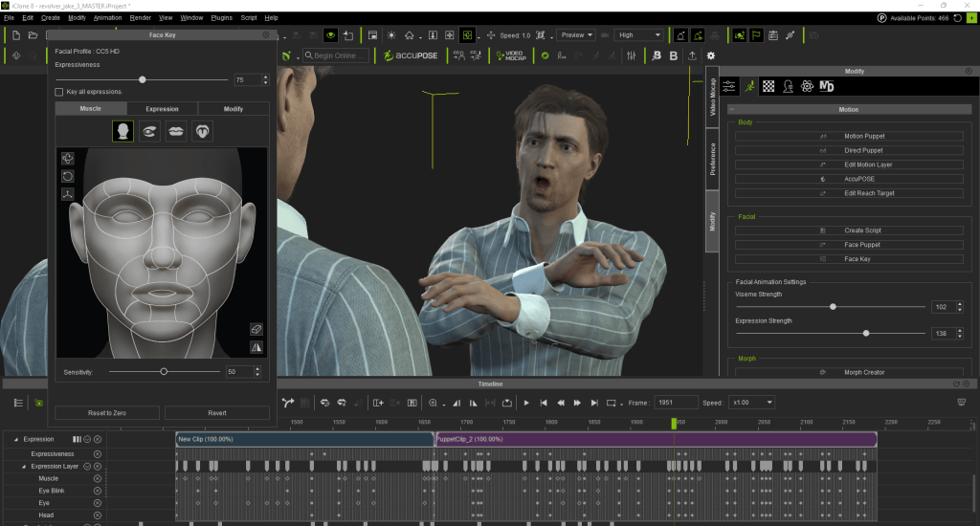Adjust the Expression Strength slider handle
Viewport: 980px width, 526px height.
[865, 334]
